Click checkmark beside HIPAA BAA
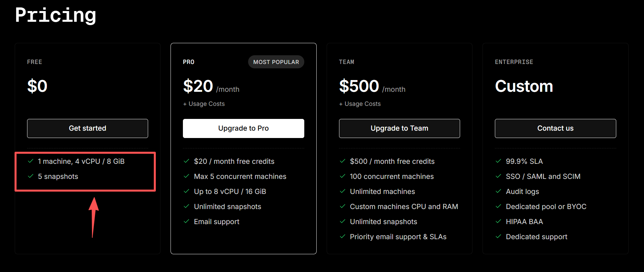 click(499, 221)
